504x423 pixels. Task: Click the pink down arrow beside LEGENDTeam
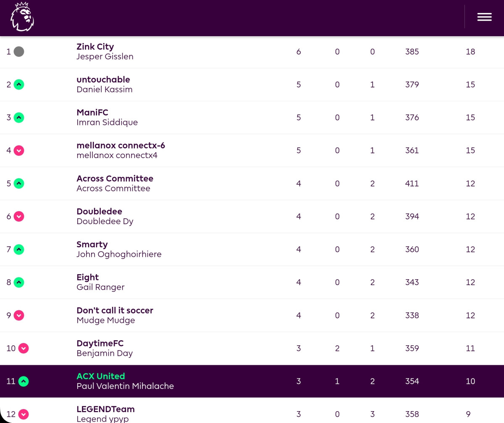24,414
